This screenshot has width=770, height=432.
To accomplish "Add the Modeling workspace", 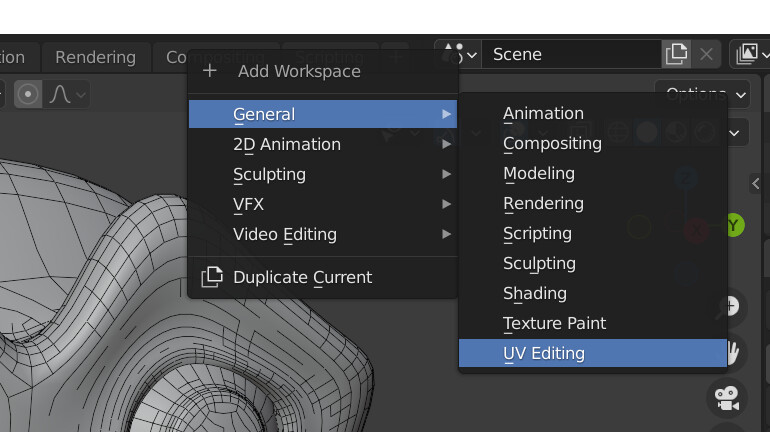I will 593,173.
